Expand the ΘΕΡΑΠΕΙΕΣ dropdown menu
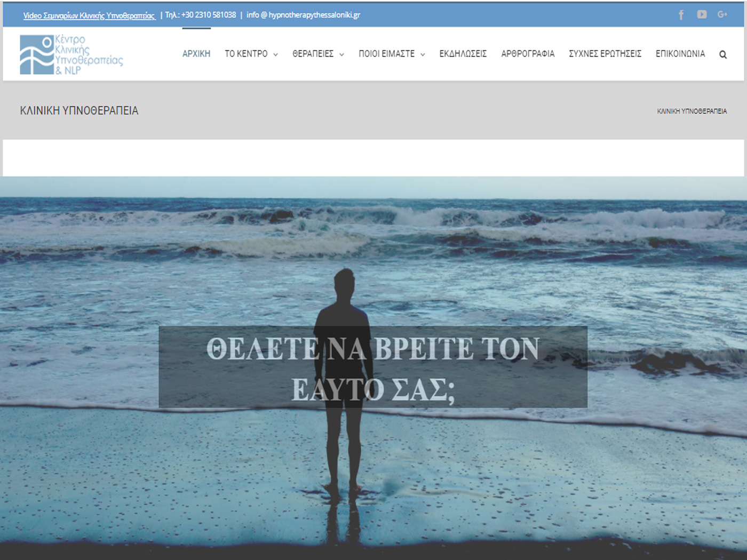Screen dimensions: 747x560 318,54
